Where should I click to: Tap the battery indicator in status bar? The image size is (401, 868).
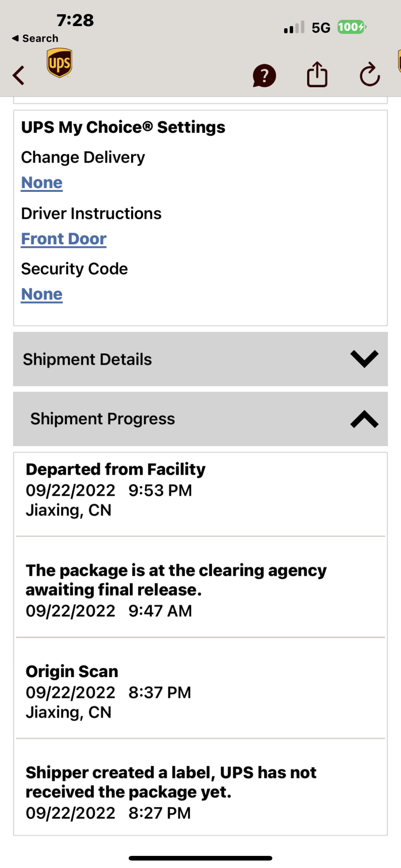click(x=352, y=27)
